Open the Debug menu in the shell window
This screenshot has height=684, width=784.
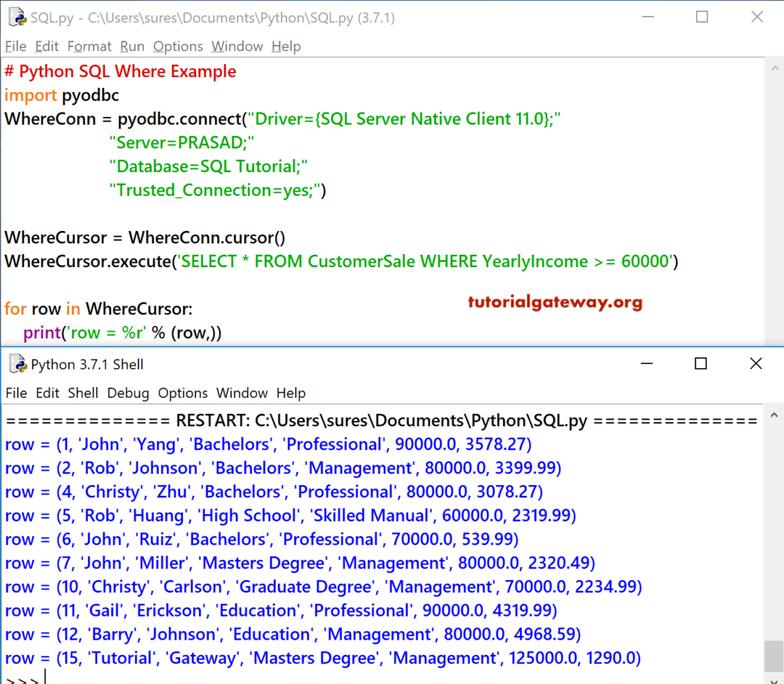point(128,392)
